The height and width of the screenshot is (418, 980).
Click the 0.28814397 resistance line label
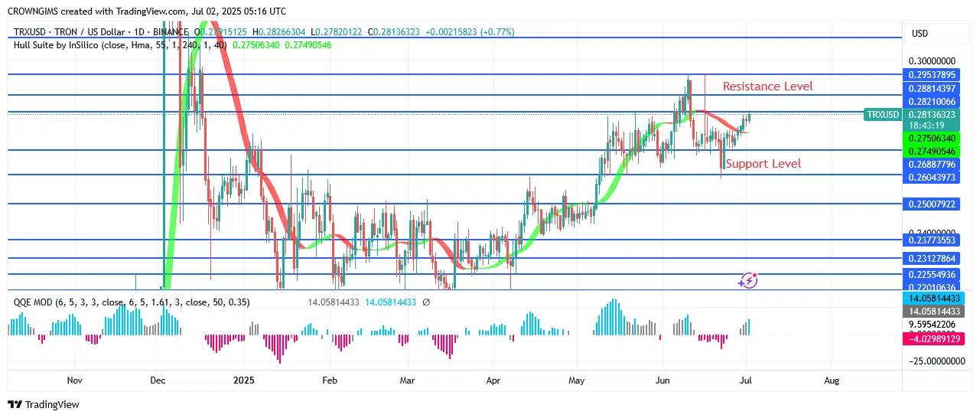click(x=930, y=89)
